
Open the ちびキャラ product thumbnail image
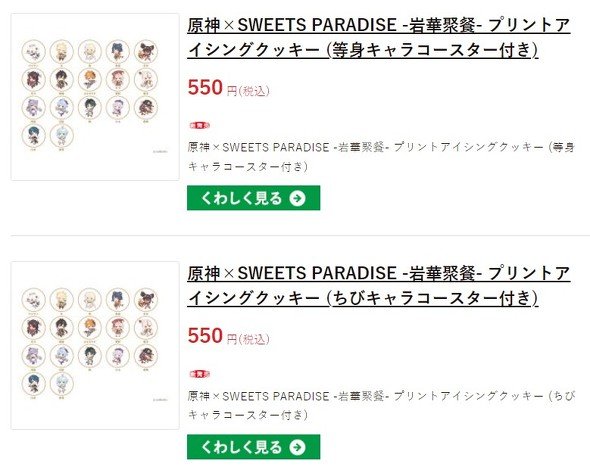click(x=95, y=345)
